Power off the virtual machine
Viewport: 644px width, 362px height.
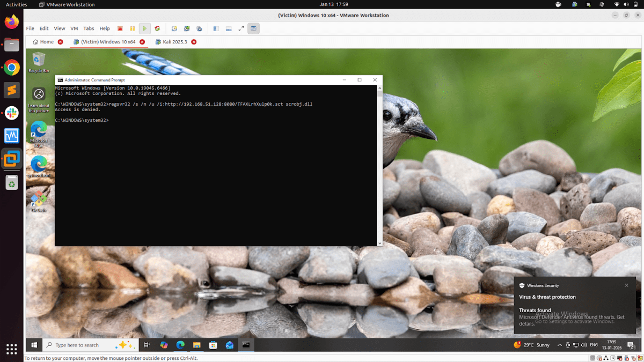point(120,28)
